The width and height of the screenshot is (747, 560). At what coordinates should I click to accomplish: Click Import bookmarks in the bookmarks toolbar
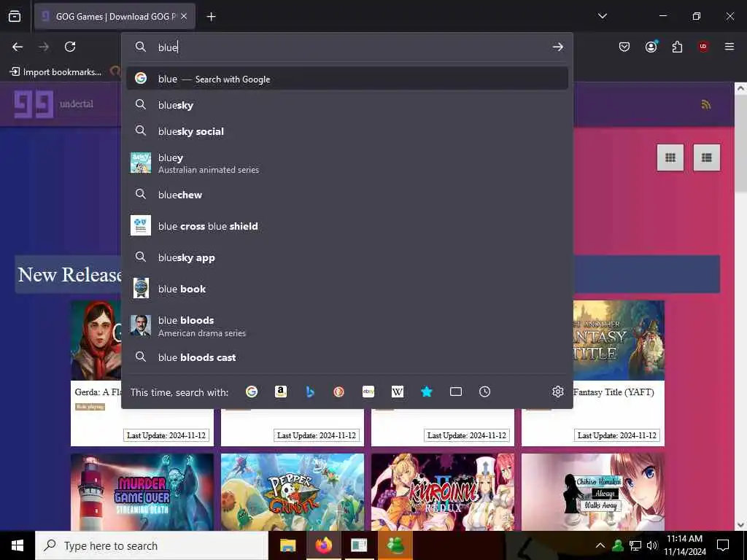pyautogui.click(x=55, y=72)
